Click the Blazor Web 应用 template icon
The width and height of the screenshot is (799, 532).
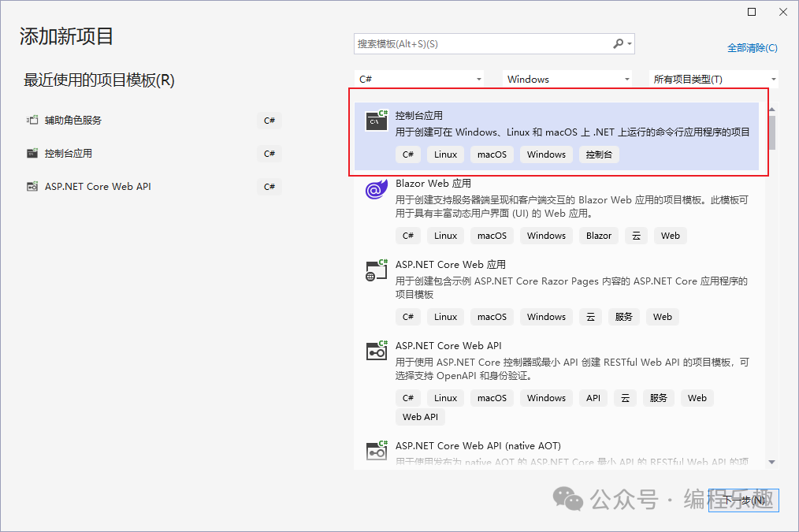click(377, 188)
